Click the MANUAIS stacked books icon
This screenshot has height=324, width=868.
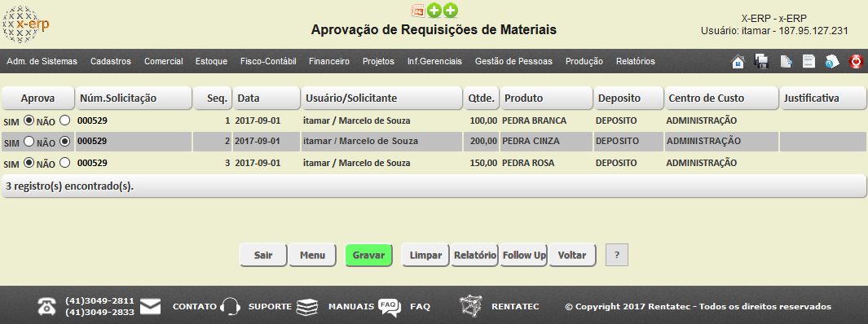[307, 307]
